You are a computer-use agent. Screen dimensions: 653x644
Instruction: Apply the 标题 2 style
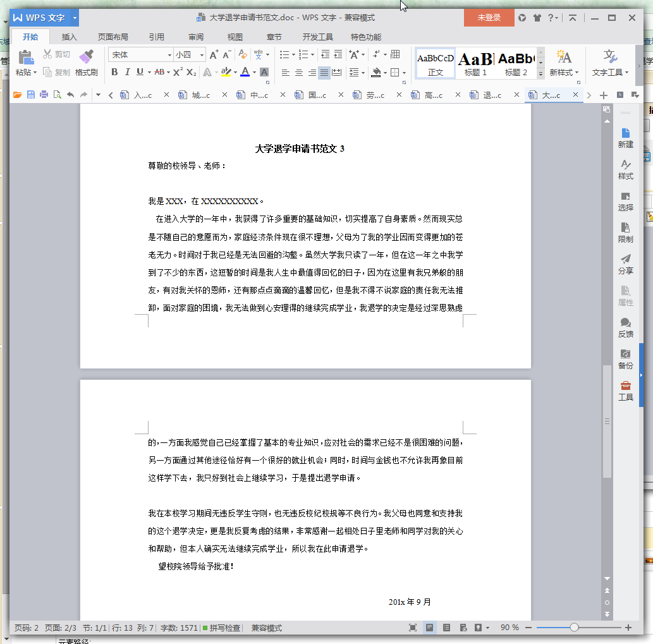[x=516, y=63]
